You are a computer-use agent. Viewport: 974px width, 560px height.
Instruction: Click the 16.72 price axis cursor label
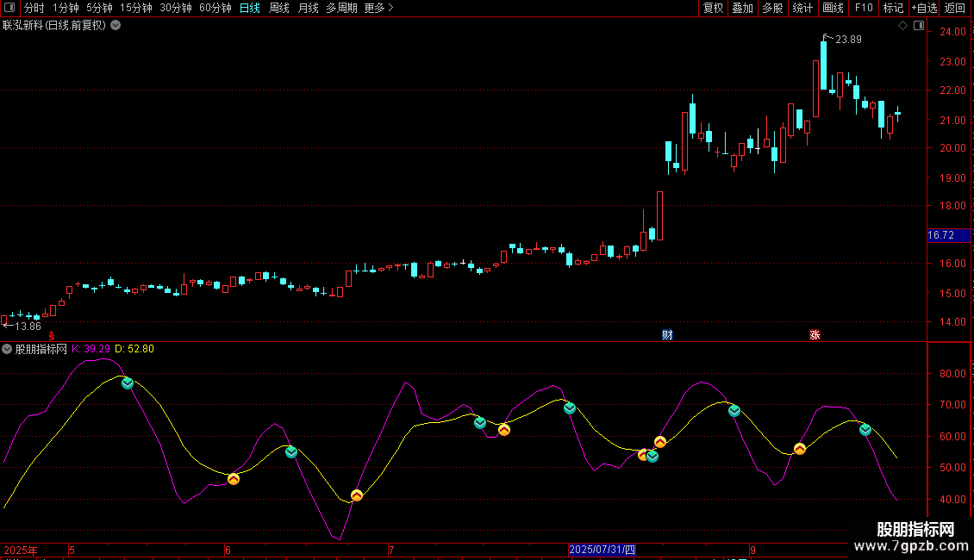(x=948, y=235)
